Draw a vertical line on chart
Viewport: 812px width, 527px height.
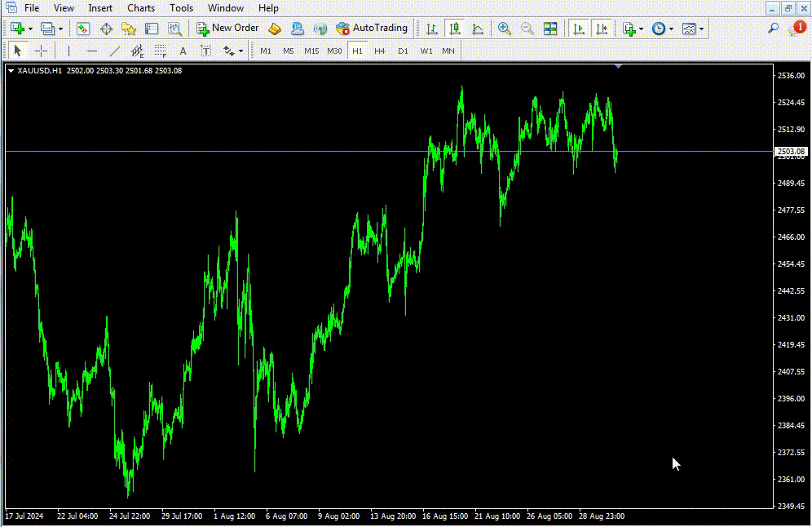tap(68, 51)
